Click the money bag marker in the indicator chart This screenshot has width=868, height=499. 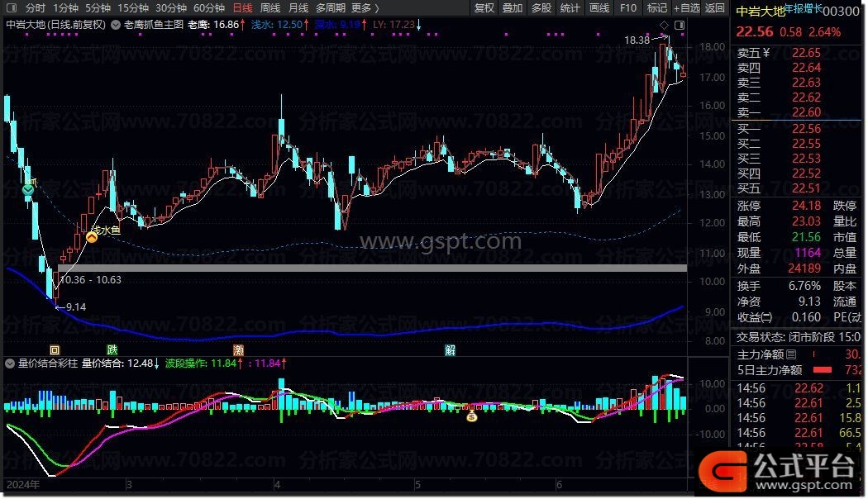(472, 416)
